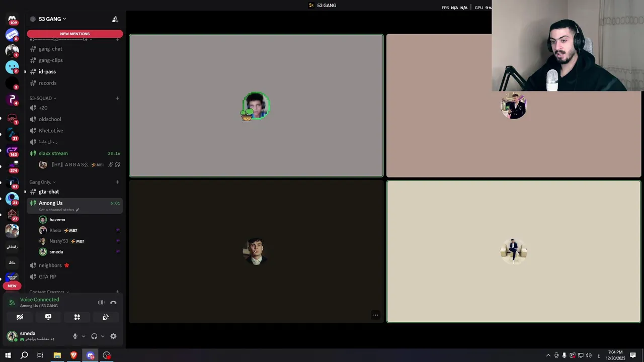644x362 pixels.
Task: Open microphone input options chevron
Action: pyautogui.click(x=84, y=336)
